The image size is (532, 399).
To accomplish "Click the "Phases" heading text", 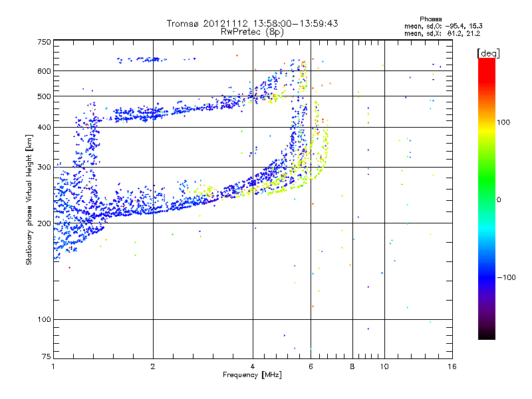I will point(430,19).
